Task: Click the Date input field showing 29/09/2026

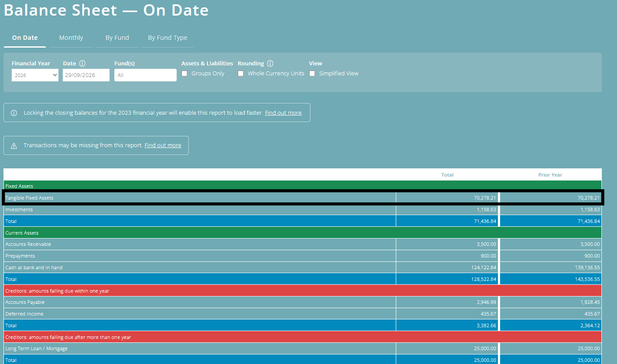Action: pos(86,75)
